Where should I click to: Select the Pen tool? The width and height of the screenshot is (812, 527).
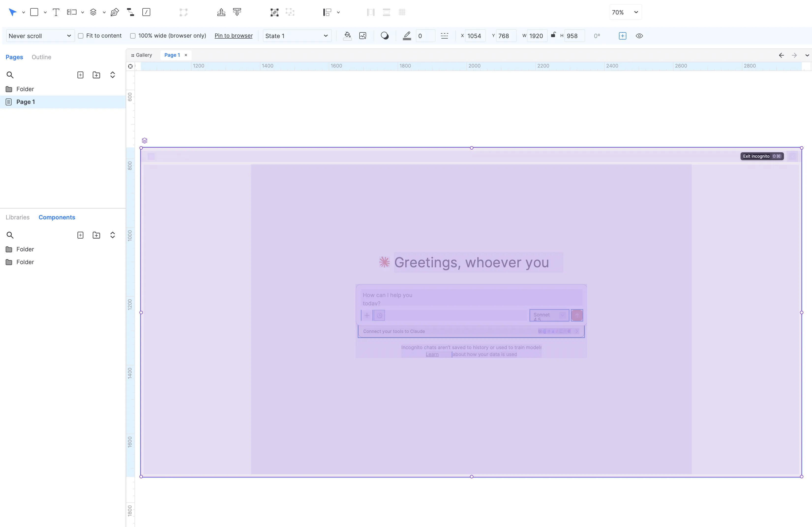[115, 12]
